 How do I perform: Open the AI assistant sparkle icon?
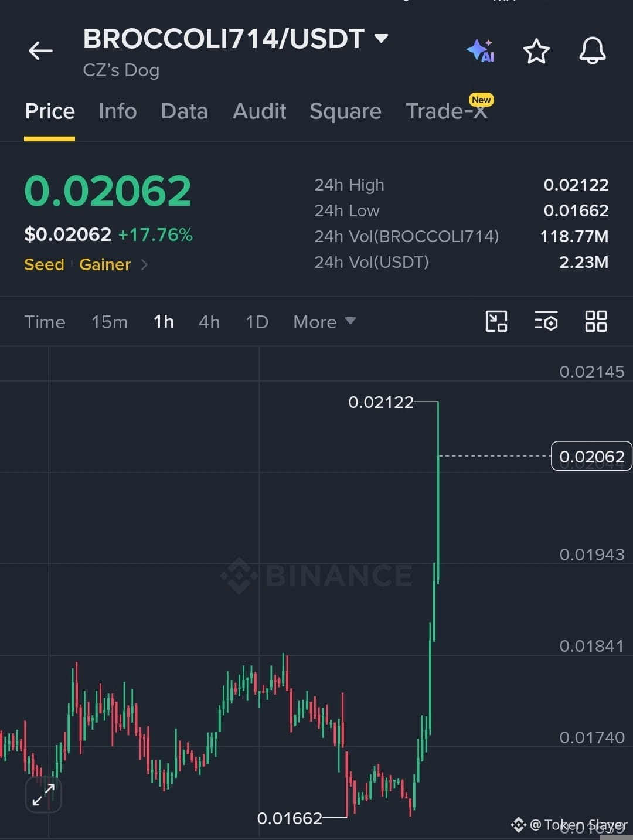click(x=481, y=51)
